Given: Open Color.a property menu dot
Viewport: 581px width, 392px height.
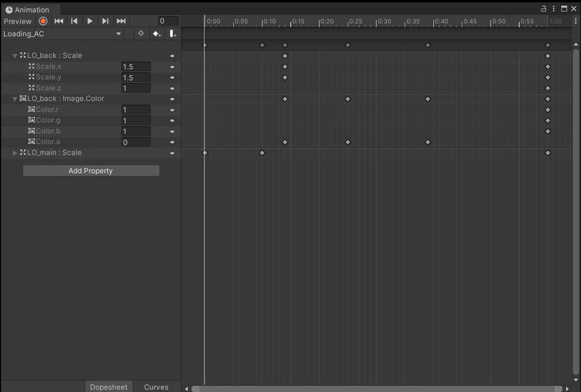Looking at the screenshot, I should coord(172,142).
